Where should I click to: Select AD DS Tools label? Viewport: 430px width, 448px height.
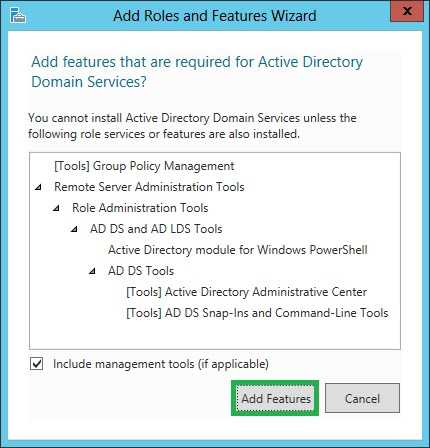(141, 271)
